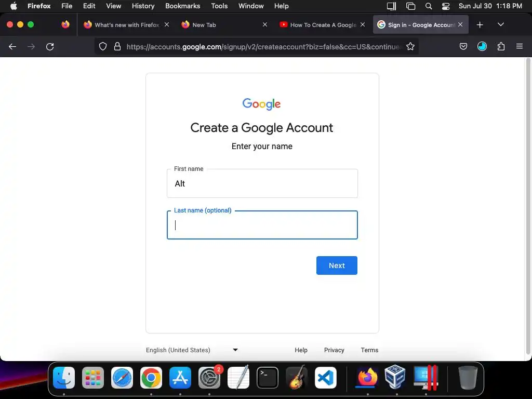Open the Firefox account profile icon

(x=482, y=46)
